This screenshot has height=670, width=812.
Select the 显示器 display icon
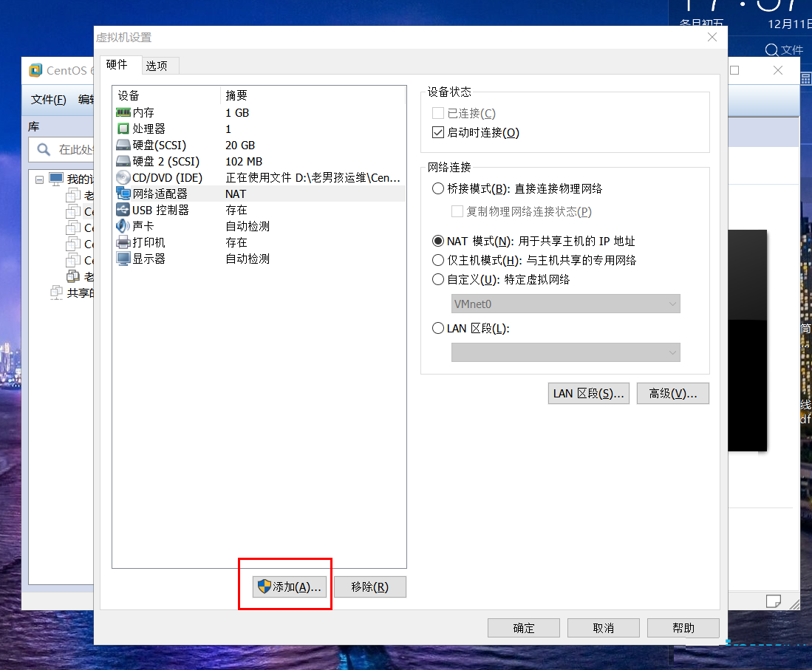point(123,259)
